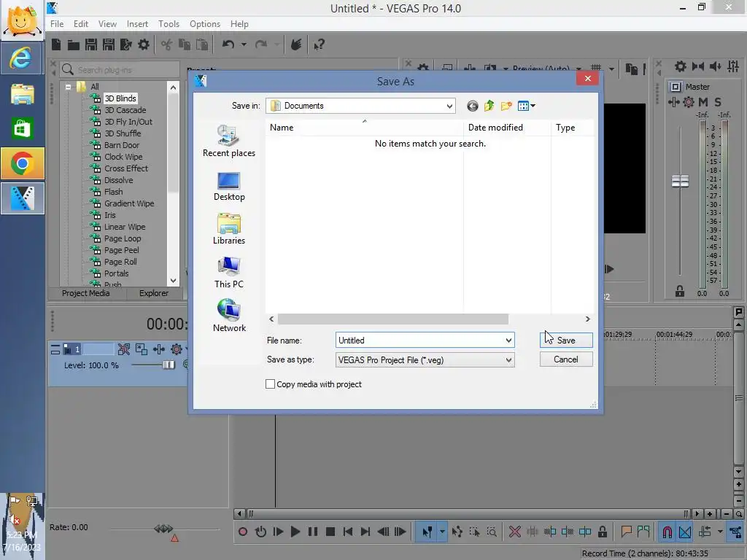This screenshot has height=560, width=747.
Task: Toggle the Automatic Crossfades icon
Action: tap(685, 532)
